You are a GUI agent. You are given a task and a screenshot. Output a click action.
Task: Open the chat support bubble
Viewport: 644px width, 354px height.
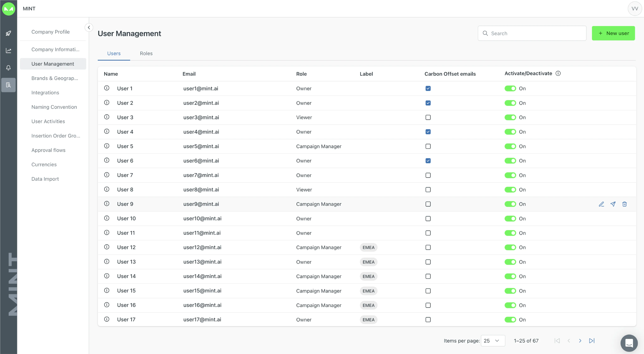pos(629,343)
